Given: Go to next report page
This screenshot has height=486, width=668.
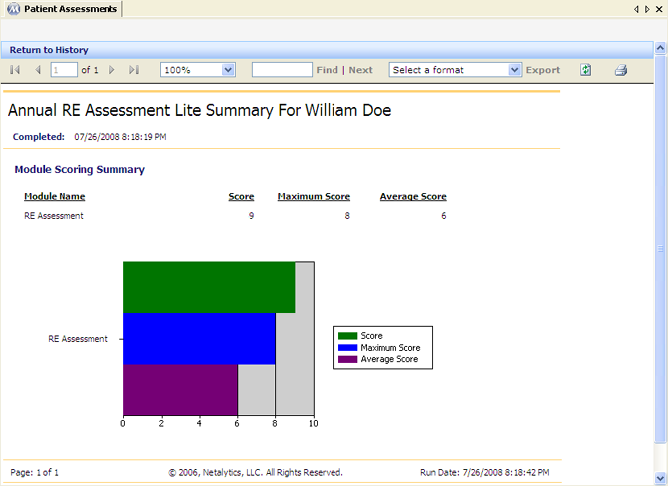Looking at the screenshot, I should click(x=112, y=70).
